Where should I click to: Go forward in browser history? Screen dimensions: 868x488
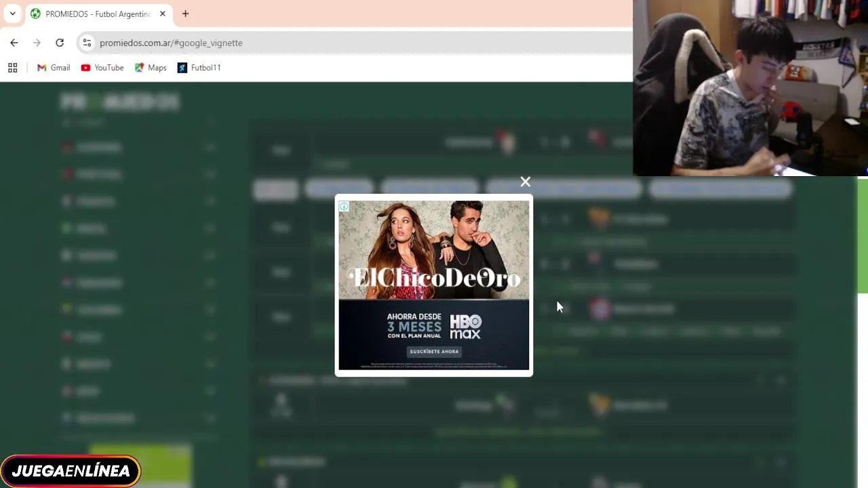tap(37, 43)
